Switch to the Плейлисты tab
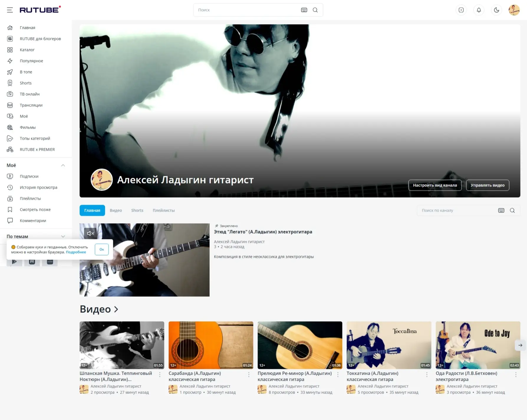The image size is (527, 420). [164, 210]
